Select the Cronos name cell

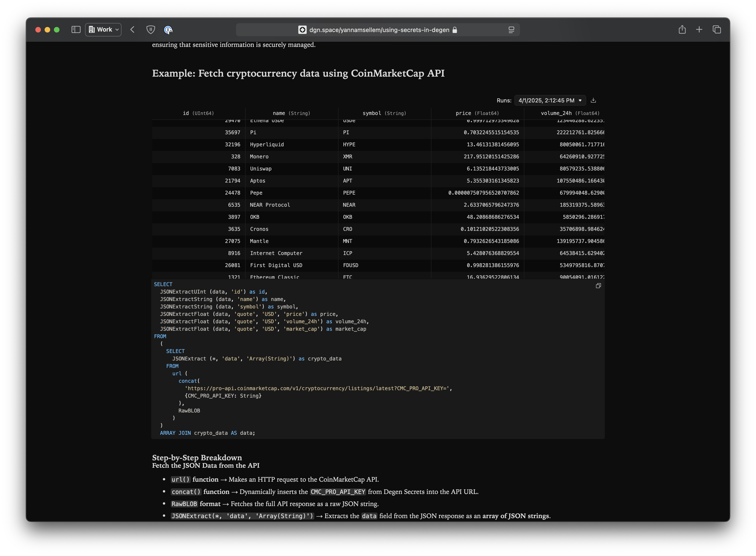(292, 229)
